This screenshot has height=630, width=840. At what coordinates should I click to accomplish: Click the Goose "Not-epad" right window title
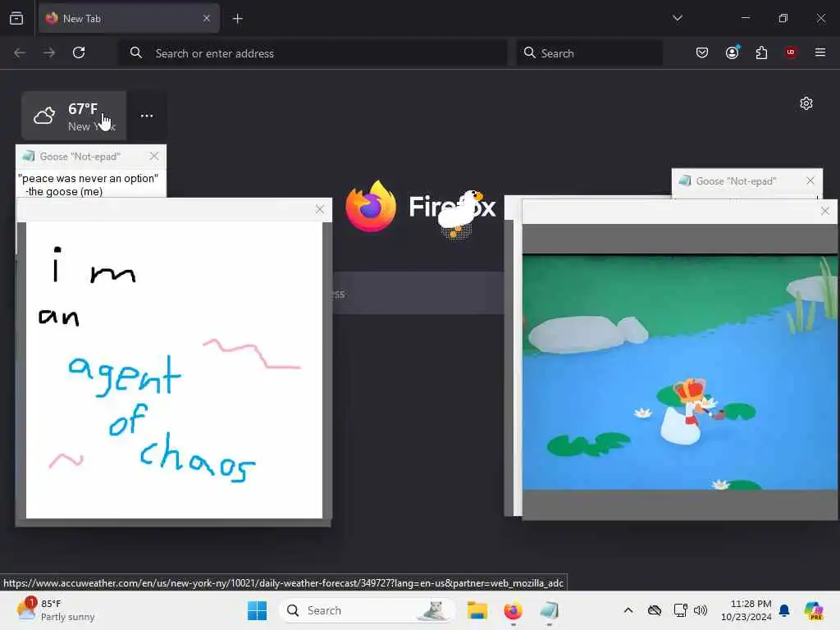[x=736, y=181]
